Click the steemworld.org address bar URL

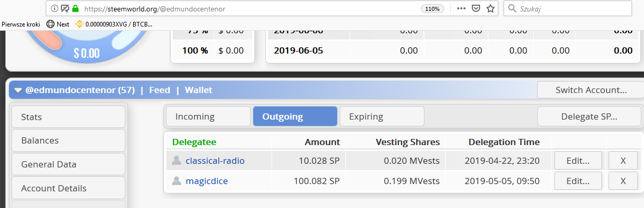click(154, 9)
